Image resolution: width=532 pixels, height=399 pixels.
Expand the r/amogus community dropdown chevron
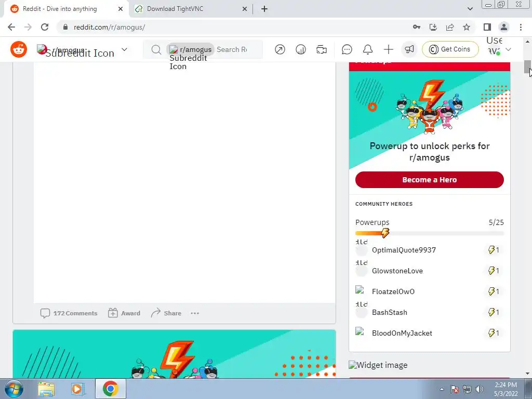[x=125, y=49]
